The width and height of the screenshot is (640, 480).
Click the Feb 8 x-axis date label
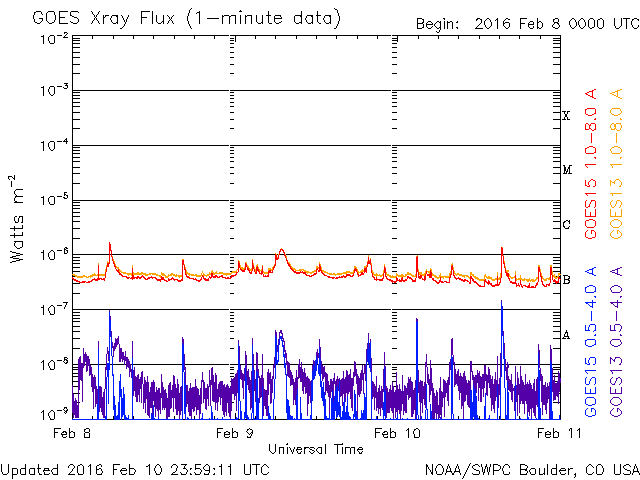73,434
